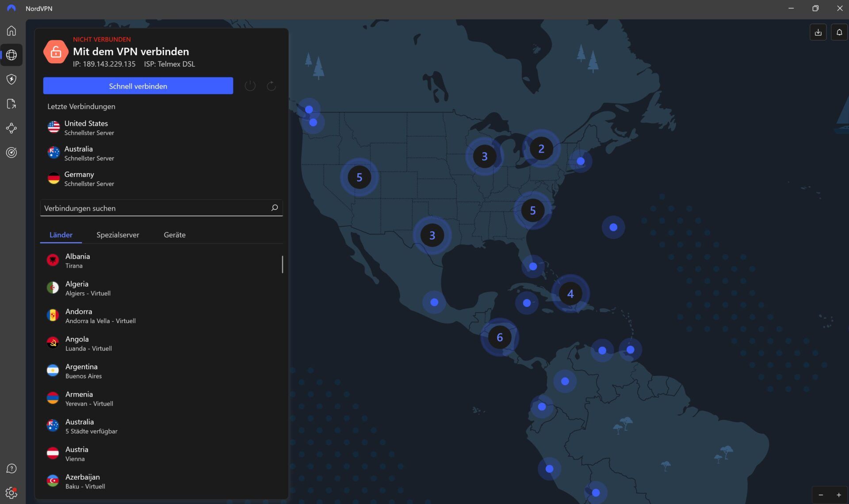Select the globe VPN icon in sidebar
Viewport: 849px width, 504px height.
coord(11,55)
